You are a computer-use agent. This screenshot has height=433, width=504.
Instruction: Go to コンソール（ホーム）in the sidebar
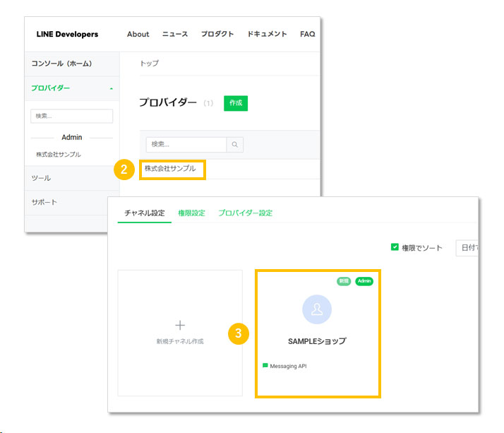pos(61,64)
